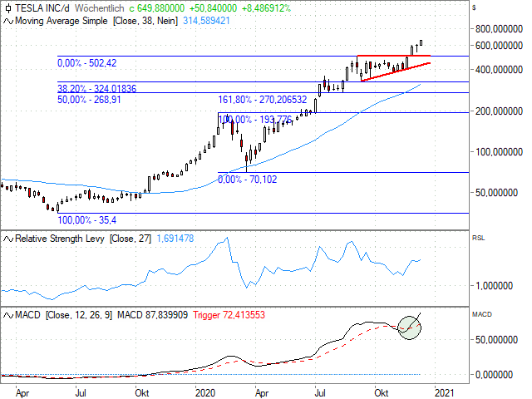The image size is (532, 399).
Task: Click the Moving Average Simple line icon
Action: 8,21
